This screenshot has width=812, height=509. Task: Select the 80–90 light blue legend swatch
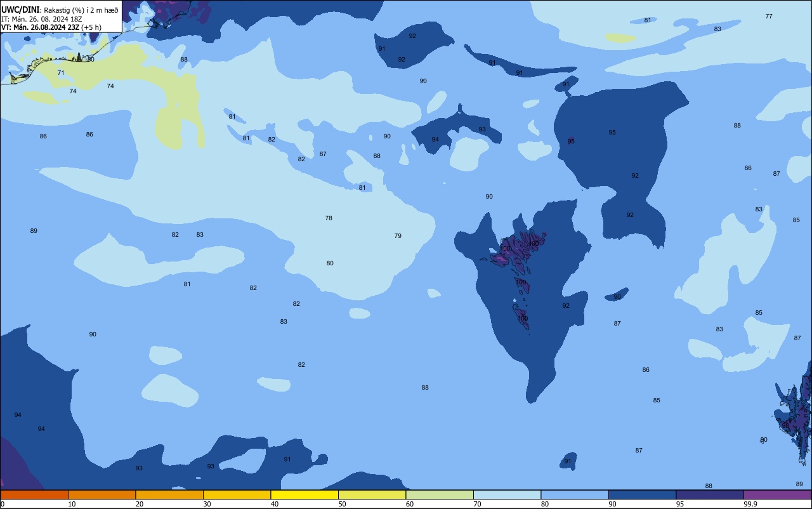pos(575,494)
